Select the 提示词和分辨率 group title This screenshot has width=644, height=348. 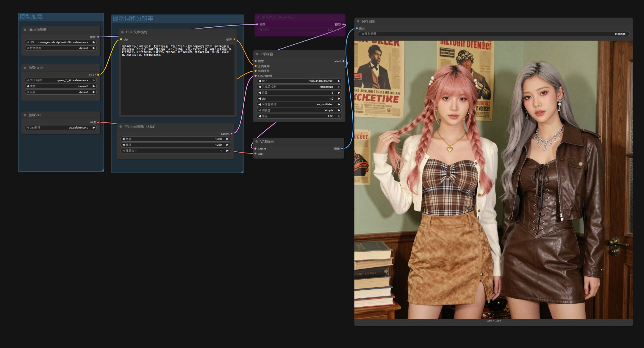pos(133,18)
